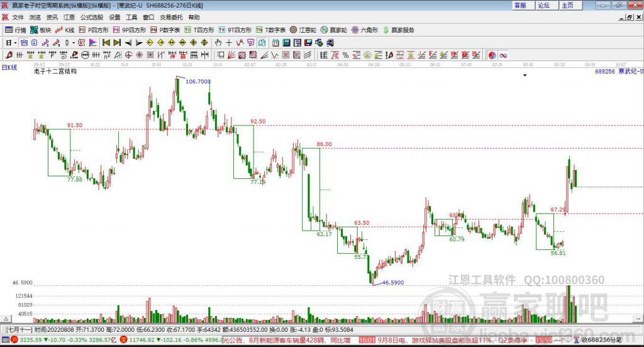The width and height of the screenshot is (644, 347).
Task: Click the black right arrow icon
Action: 139,43
